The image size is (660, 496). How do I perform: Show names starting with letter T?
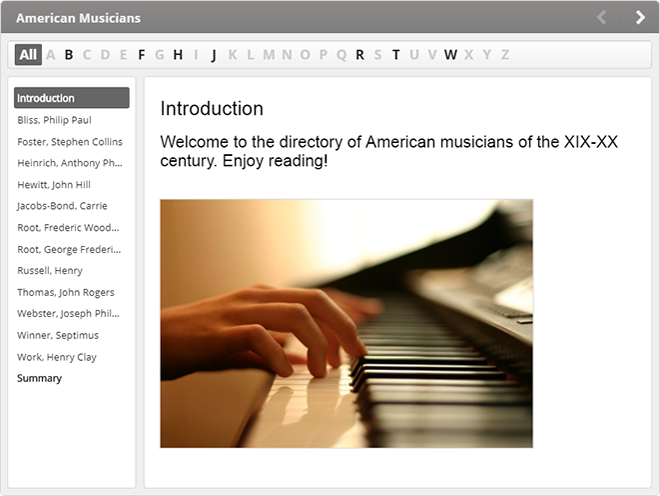pos(396,54)
